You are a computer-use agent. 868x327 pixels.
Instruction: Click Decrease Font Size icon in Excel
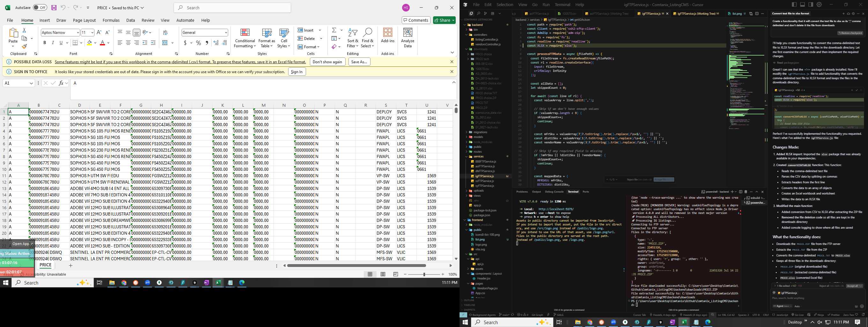(x=108, y=32)
